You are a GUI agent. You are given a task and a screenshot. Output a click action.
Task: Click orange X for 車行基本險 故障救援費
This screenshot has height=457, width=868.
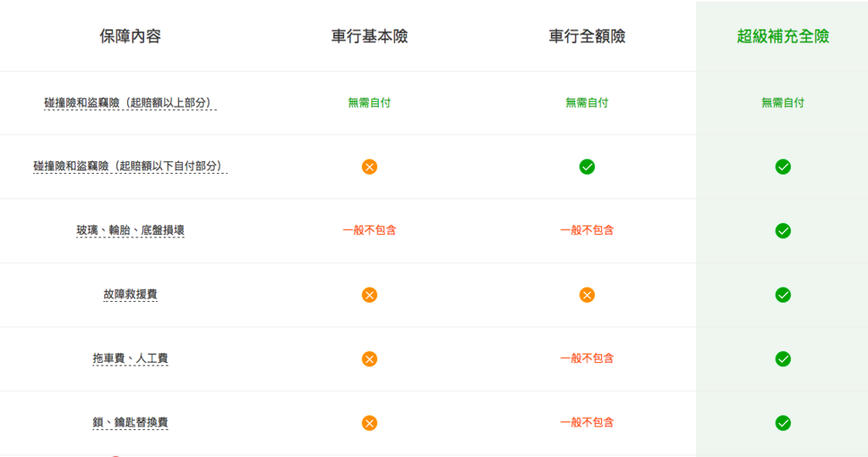pos(370,295)
